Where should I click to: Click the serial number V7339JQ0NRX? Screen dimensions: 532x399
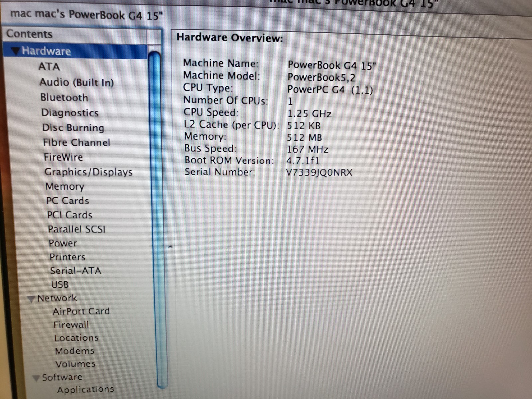tap(319, 173)
